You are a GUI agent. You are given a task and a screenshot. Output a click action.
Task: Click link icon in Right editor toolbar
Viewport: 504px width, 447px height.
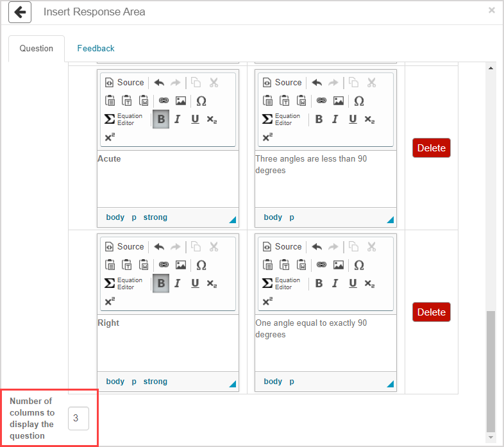coord(164,265)
